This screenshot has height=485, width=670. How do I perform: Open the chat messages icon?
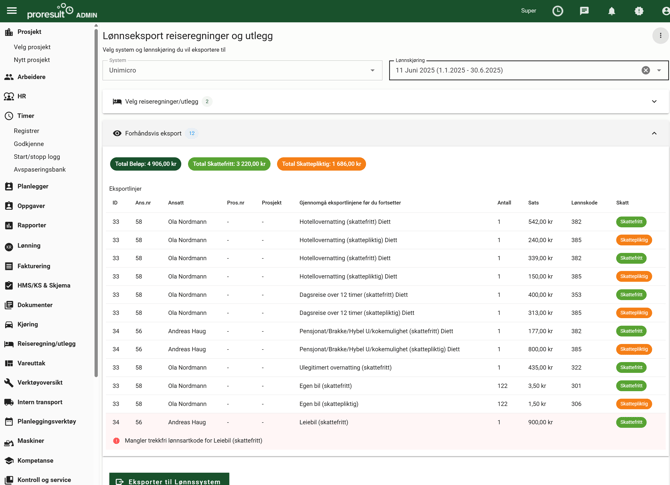pos(584,11)
